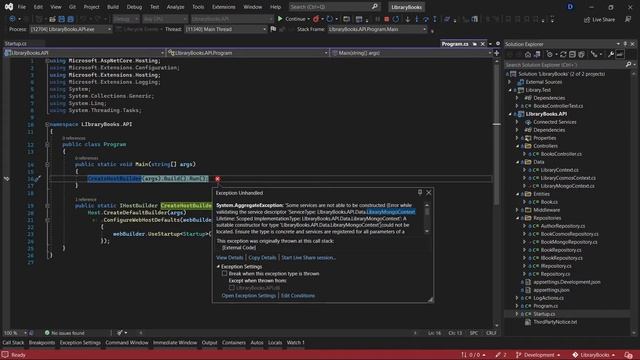
Task: Stop debugging with the red stop icon
Action: [x=386, y=19]
